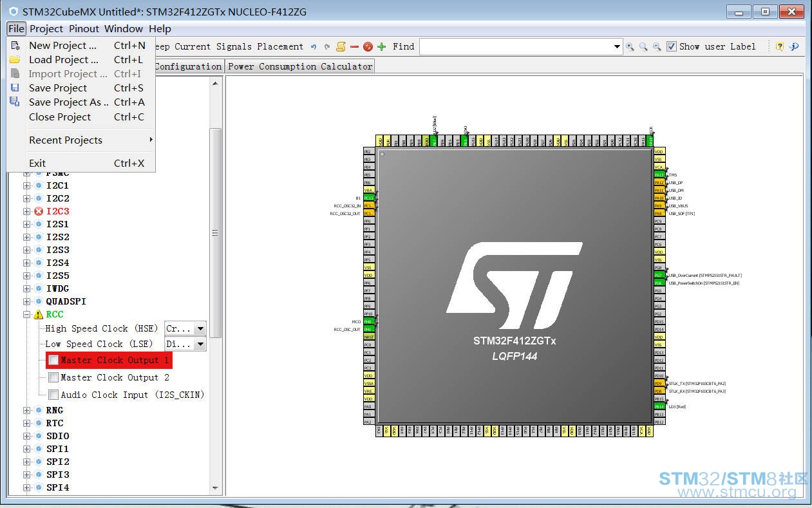Click the yellow help question-mark toolbar icon
Image resolution: width=812 pixels, height=508 pixels.
[780, 46]
